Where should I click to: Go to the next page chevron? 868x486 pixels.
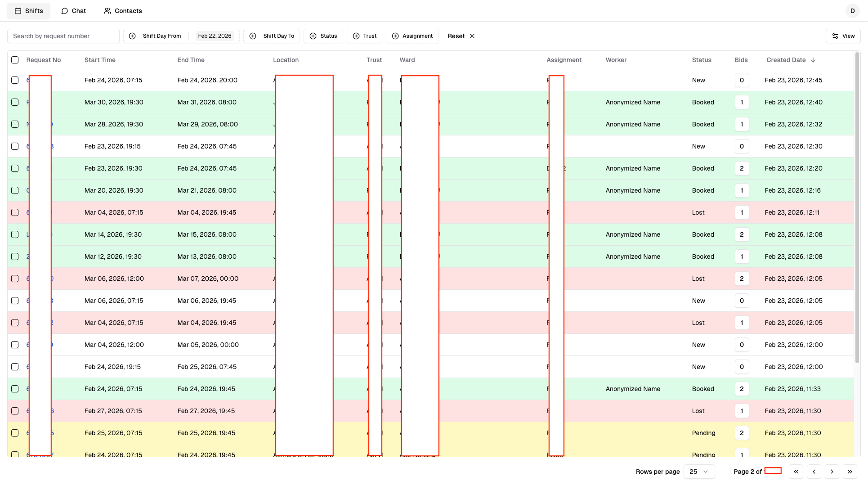[x=832, y=472]
